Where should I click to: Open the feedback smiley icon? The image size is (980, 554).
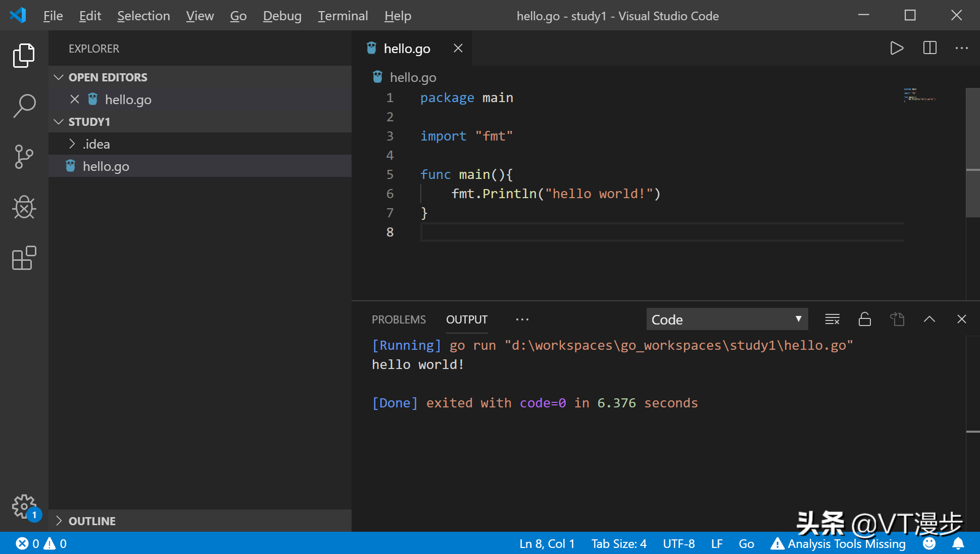[929, 543]
